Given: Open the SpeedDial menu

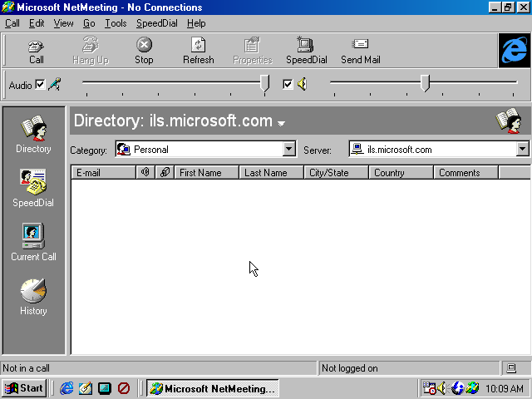Looking at the screenshot, I should click(157, 23).
